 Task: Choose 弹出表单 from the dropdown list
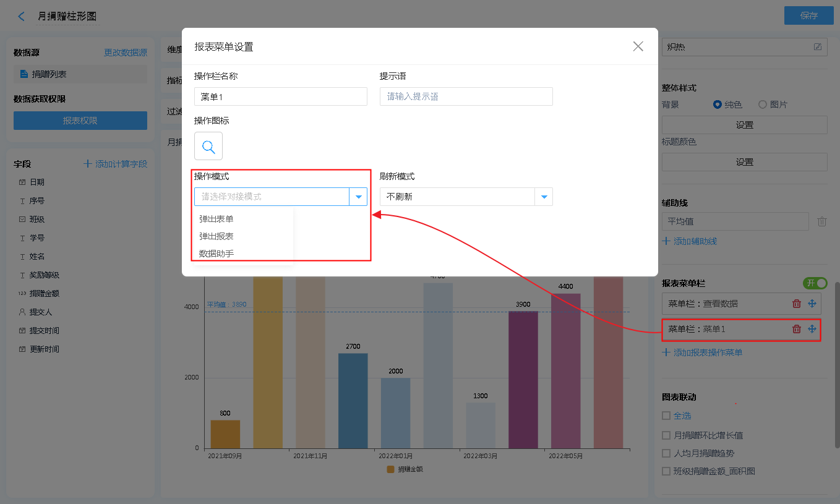tap(216, 219)
